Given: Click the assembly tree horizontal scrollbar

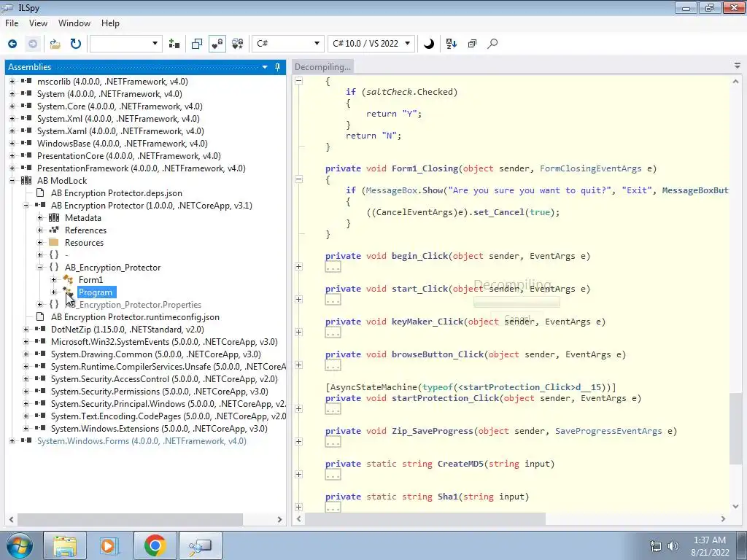Looking at the screenshot, I should tap(130, 519).
